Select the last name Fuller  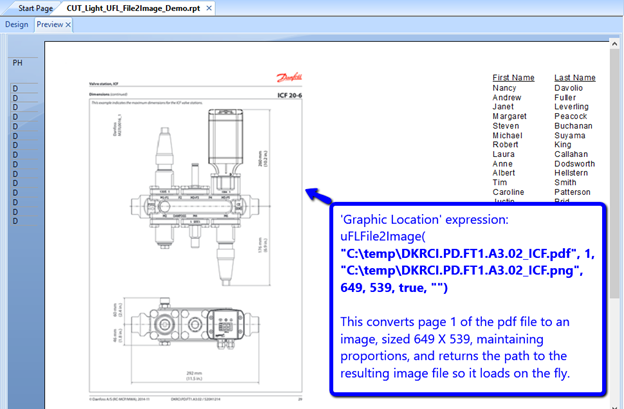[x=565, y=97]
